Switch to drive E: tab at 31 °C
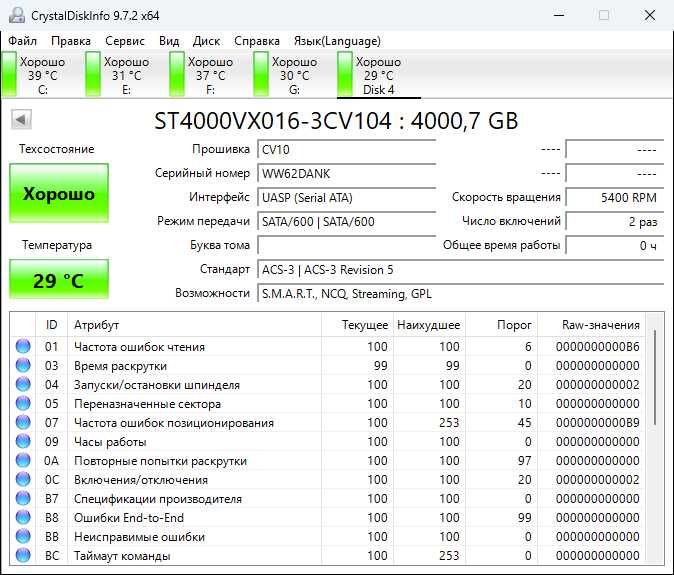The width and height of the screenshot is (674, 575). (x=126, y=75)
